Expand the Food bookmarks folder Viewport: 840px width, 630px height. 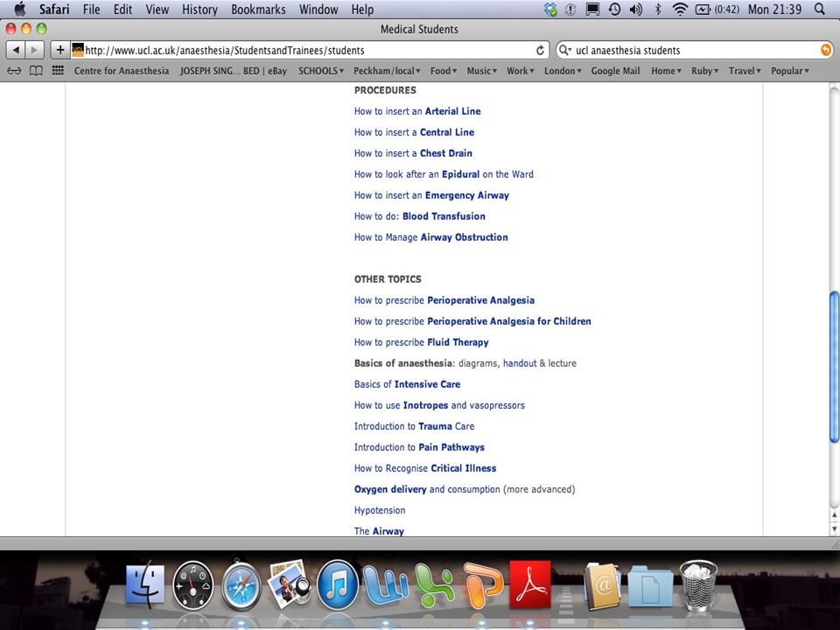tap(443, 71)
